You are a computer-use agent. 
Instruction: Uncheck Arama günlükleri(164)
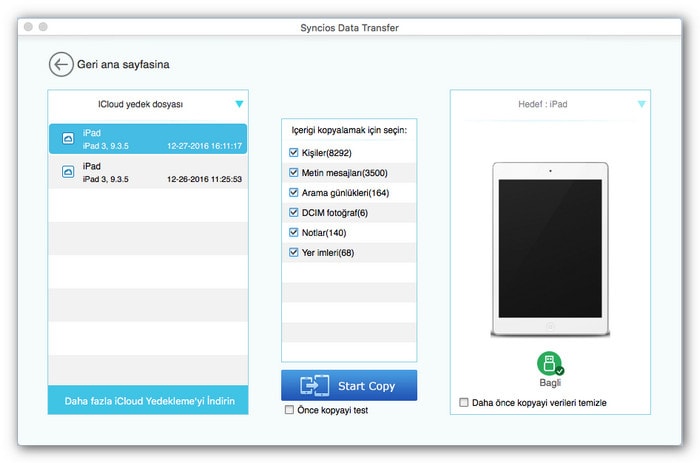click(293, 192)
